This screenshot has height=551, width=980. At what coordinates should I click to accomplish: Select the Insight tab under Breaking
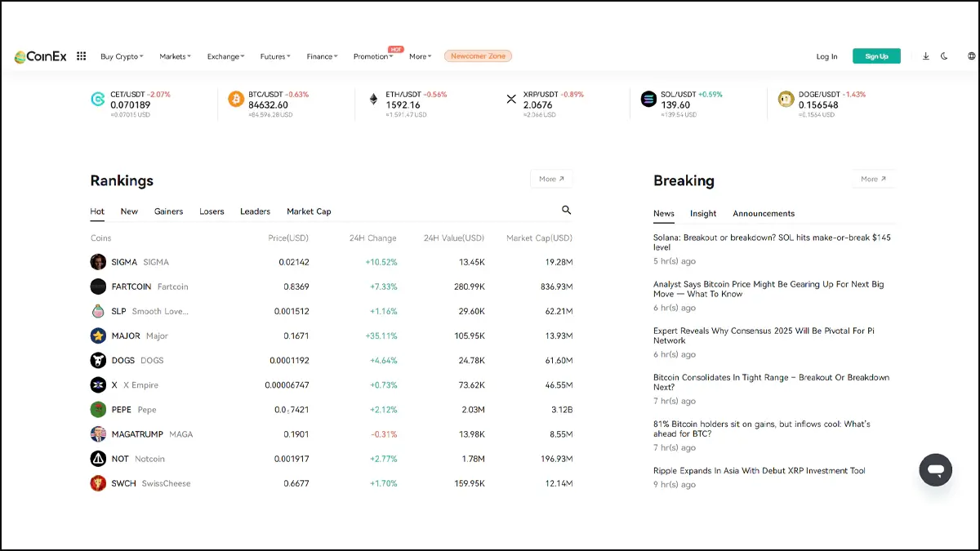[x=703, y=213]
